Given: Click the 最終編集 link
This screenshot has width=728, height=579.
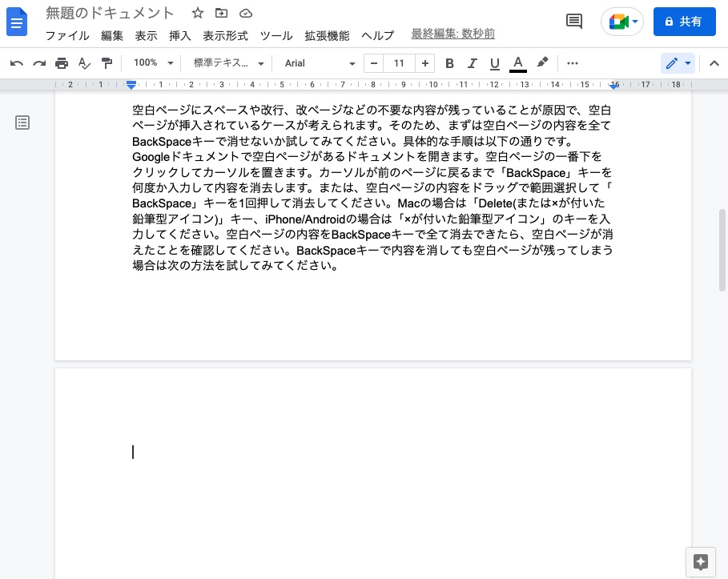Looking at the screenshot, I should tap(452, 34).
